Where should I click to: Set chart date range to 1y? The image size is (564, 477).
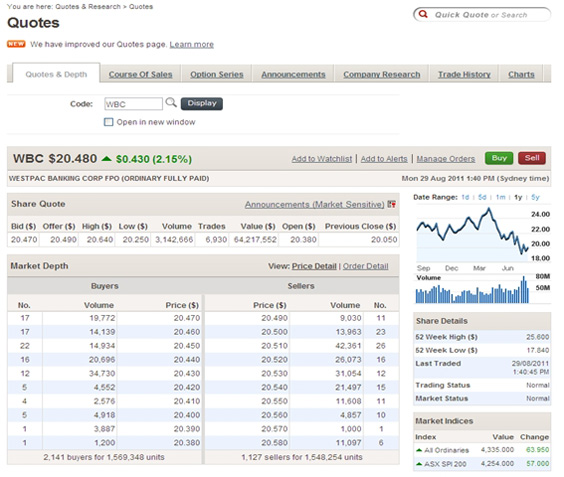[x=518, y=197]
